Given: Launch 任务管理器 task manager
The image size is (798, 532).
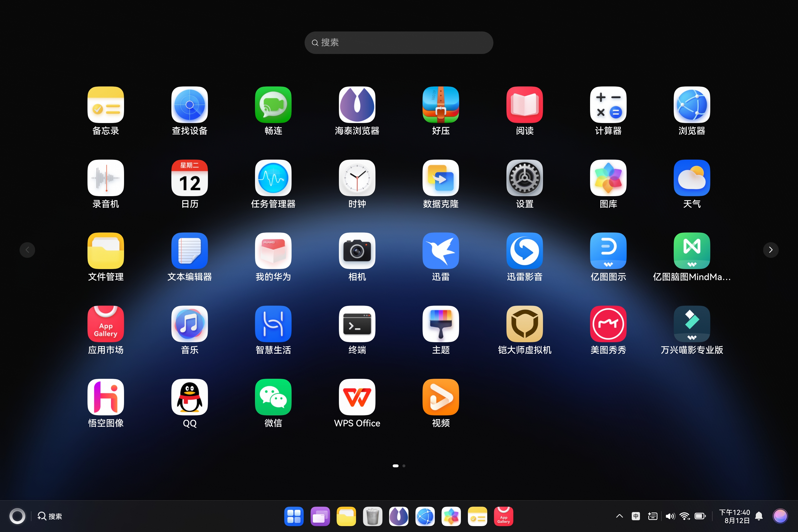Looking at the screenshot, I should 273,178.
